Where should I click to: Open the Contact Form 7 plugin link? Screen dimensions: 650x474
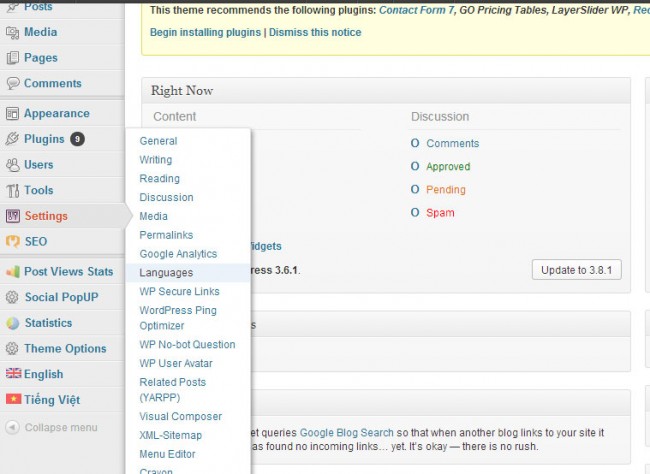tap(417, 10)
